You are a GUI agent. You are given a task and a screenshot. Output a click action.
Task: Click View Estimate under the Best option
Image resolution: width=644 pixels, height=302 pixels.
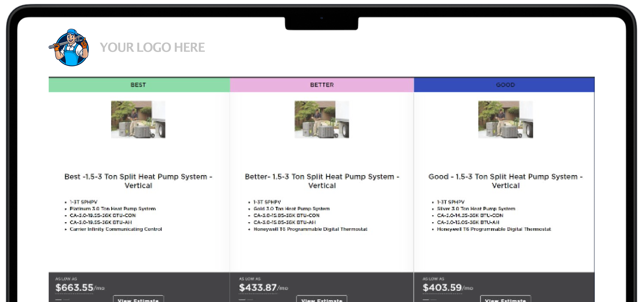138,299
